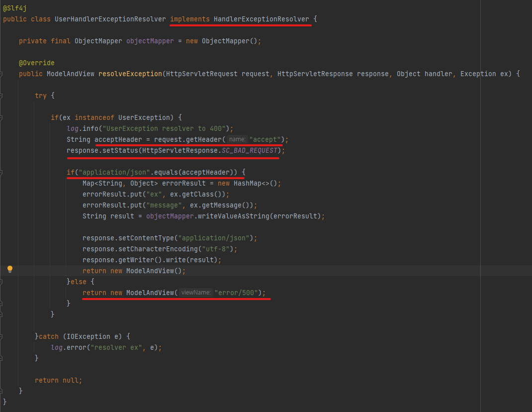532x412 pixels.
Task: Click the "message" key string
Action: [x=164, y=205]
